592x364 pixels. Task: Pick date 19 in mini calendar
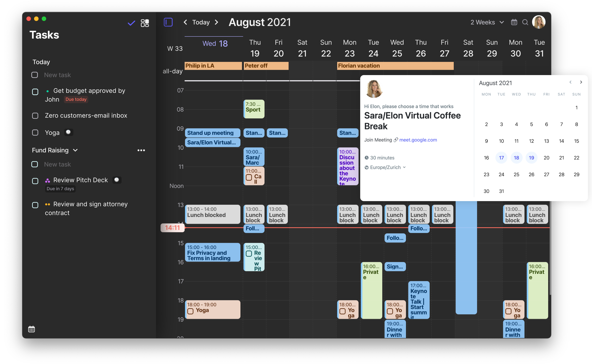tap(531, 158)
